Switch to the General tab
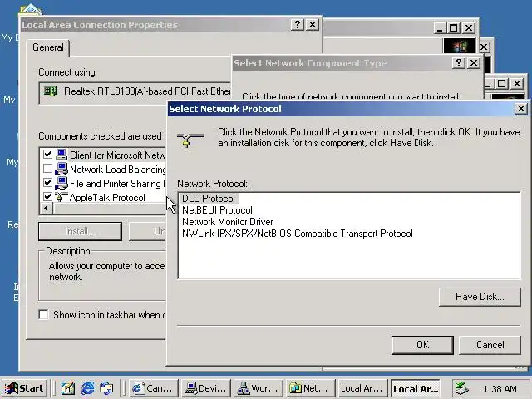The height and width of the screenshot is (399, 532). coord(48,47)
